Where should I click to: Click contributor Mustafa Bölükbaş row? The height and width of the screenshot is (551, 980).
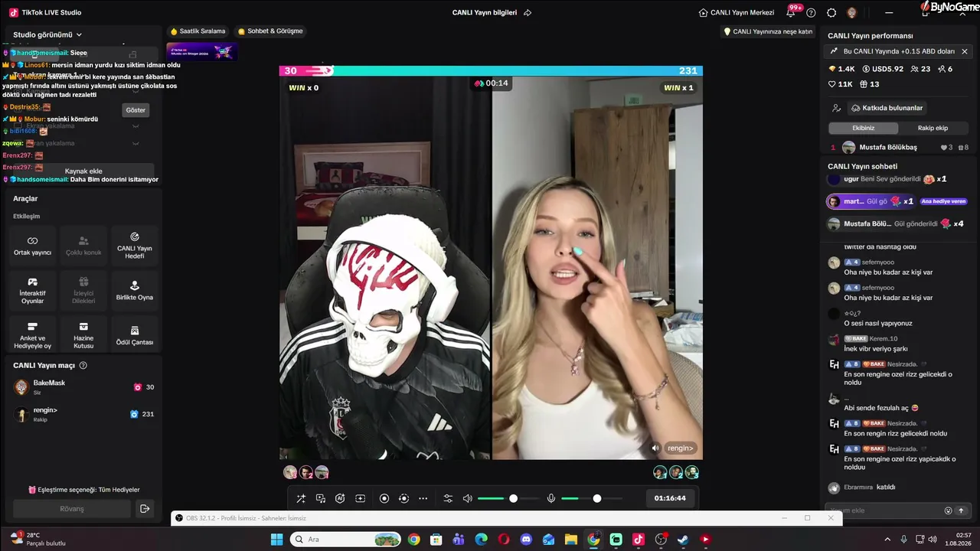[x=899, y=147]
